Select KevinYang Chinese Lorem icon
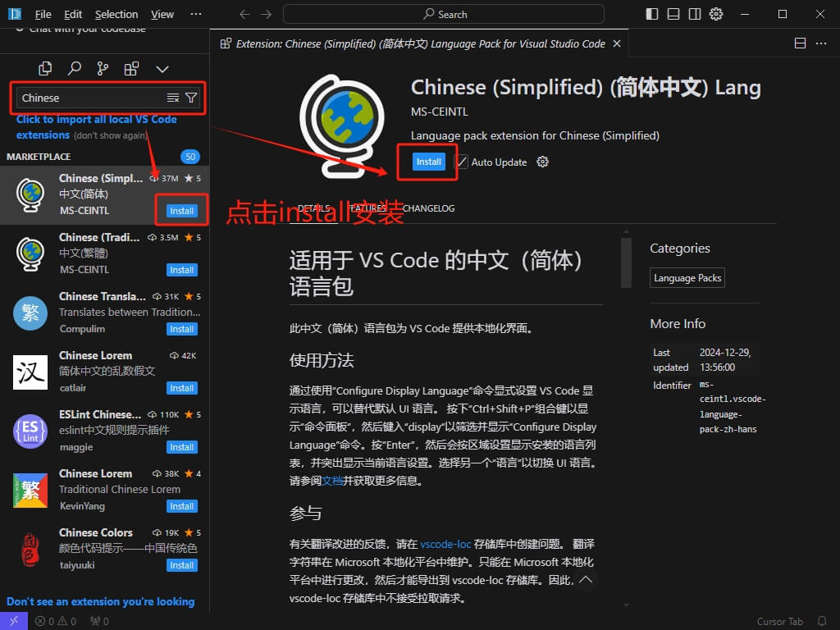The height and width of the screenshot is (630, 840). tap(30, 491)
